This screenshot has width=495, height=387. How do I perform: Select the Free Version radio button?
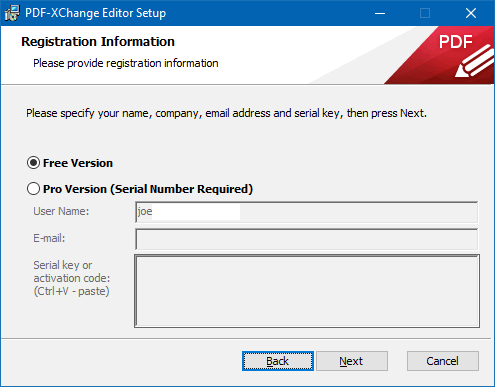[33, 163]
